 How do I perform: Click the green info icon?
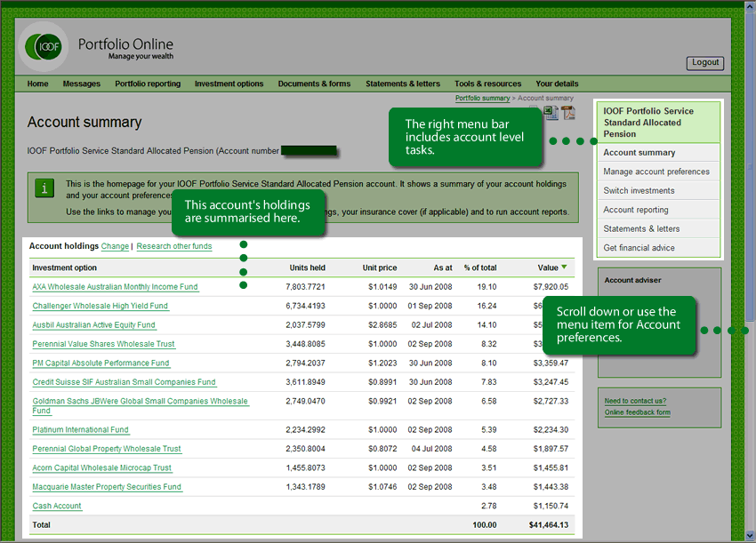tap(44, 188)
